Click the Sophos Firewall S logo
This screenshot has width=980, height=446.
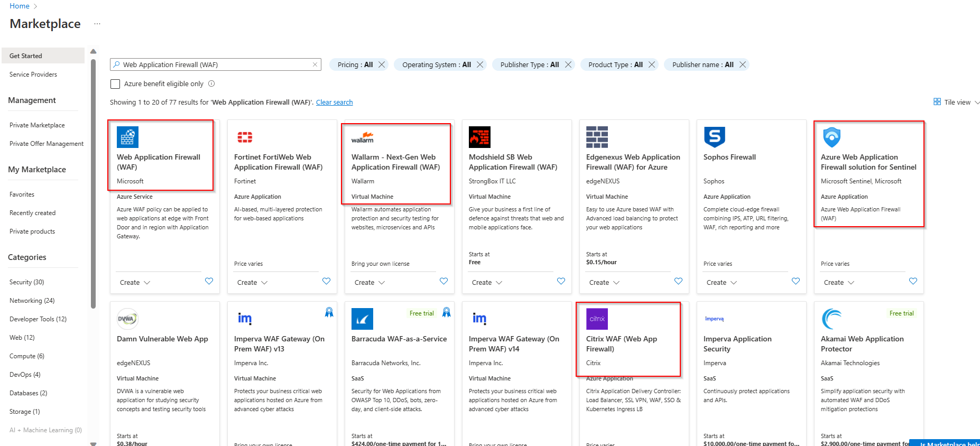pyautogui.click(x=714, y=137)
